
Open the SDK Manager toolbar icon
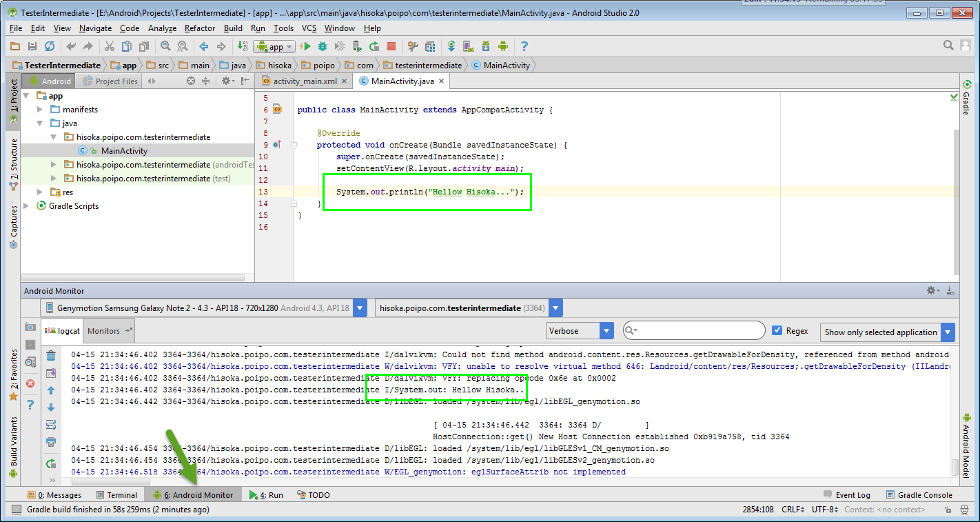(x=485, y=46)
